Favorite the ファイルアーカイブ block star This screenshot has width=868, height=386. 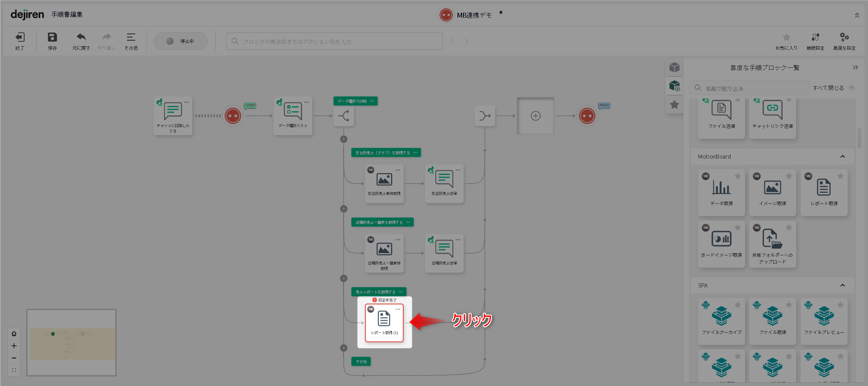pyautogui.click(x=738, y=305)
